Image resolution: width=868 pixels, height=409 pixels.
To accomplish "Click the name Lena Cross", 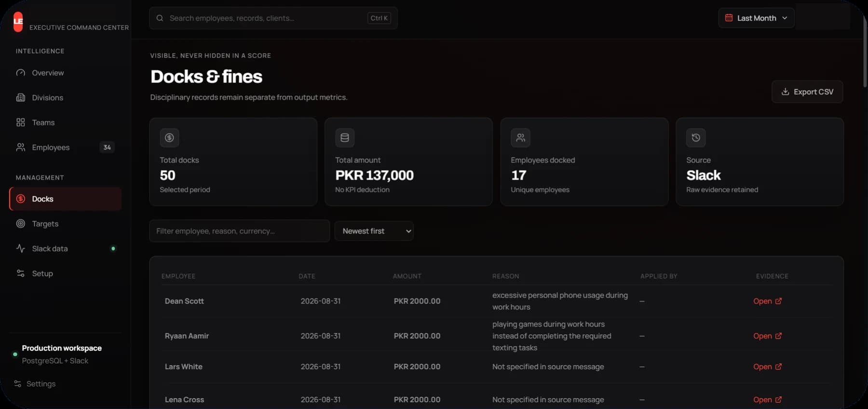I will tap(184, 399).
